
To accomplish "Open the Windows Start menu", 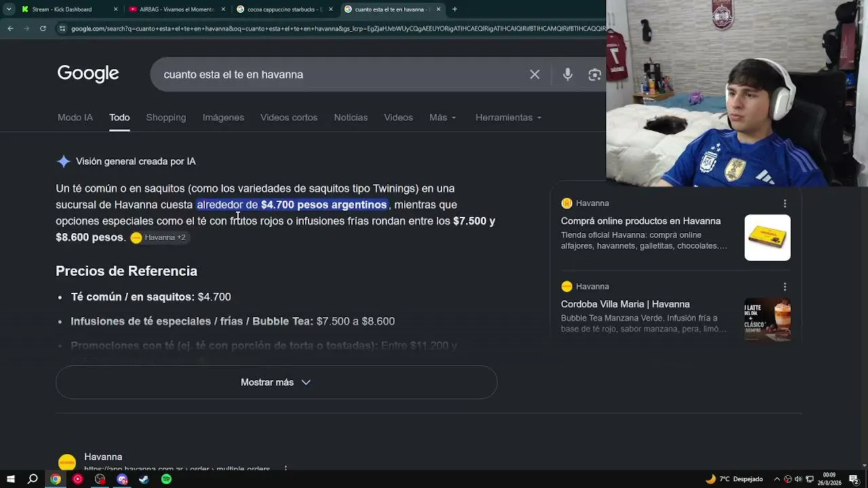I will coord(11,479).
